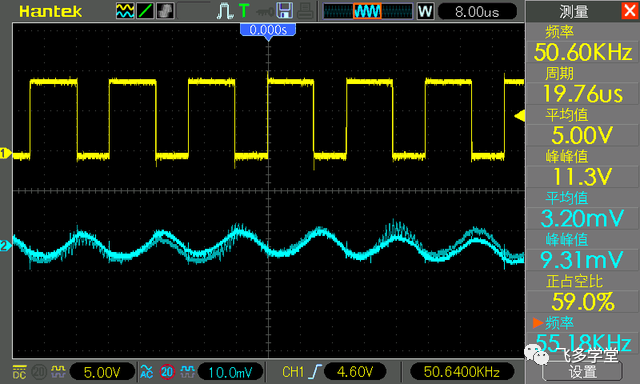The height and width of the screenshot is (384, 640).
Task: Click the yellow 峰峰值 label
Action: coord(567,157)
